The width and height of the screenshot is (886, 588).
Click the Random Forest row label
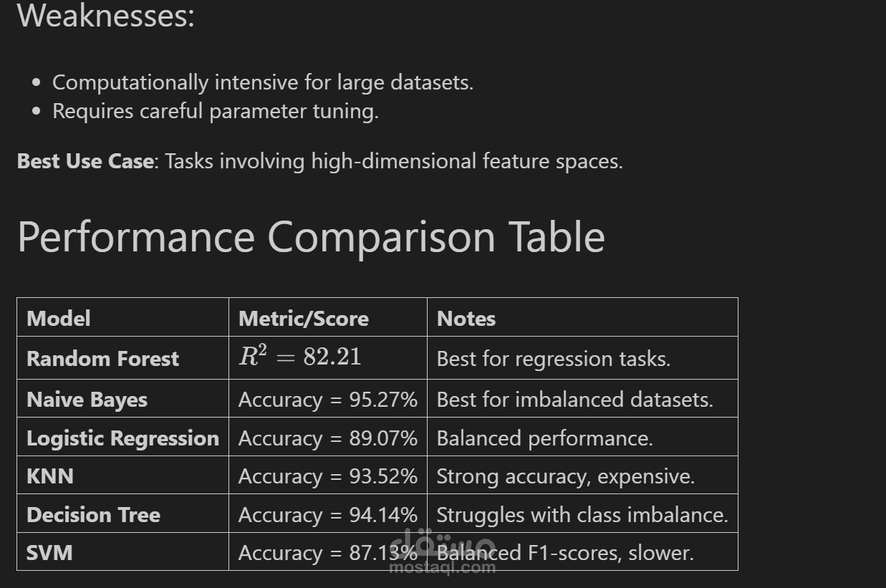pyautogui.click(x=102, y=359)
